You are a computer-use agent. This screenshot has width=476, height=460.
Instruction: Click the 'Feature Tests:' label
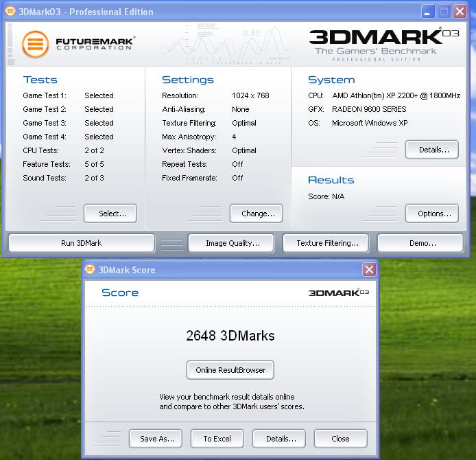pyautogui.click(x=47, y=164)
